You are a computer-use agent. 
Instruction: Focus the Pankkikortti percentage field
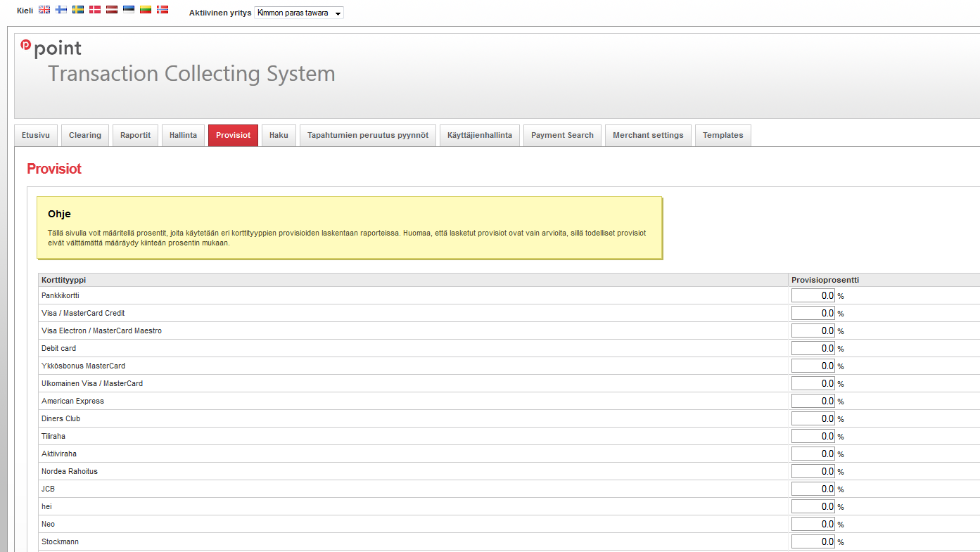click(813, 295)
